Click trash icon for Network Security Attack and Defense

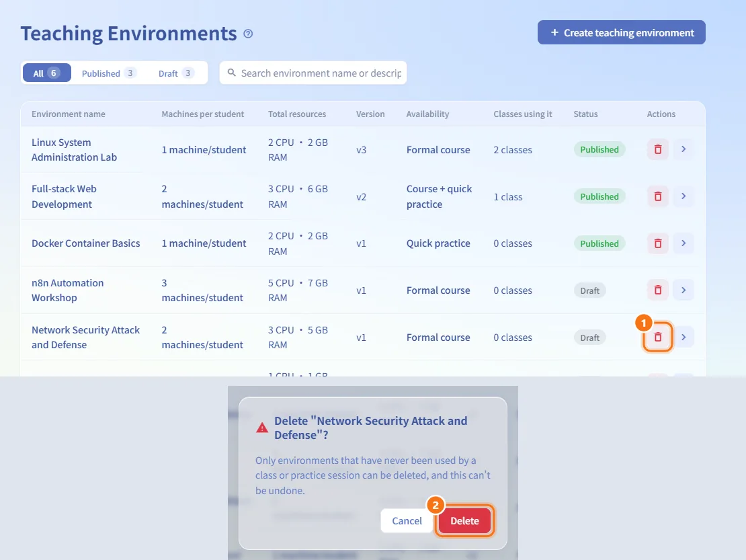coord(658,337)
